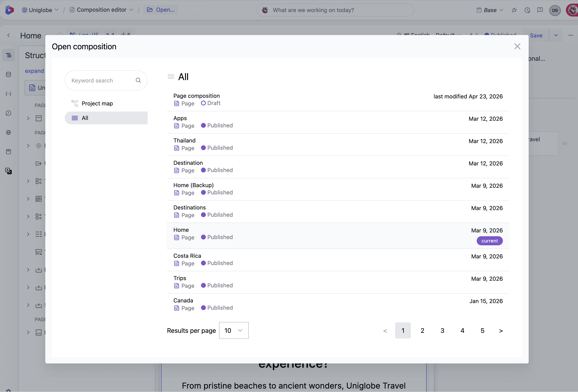Go to next results page arrow
Image resolution: width=578 pixels, height=392 pixels.
[501, 331]
